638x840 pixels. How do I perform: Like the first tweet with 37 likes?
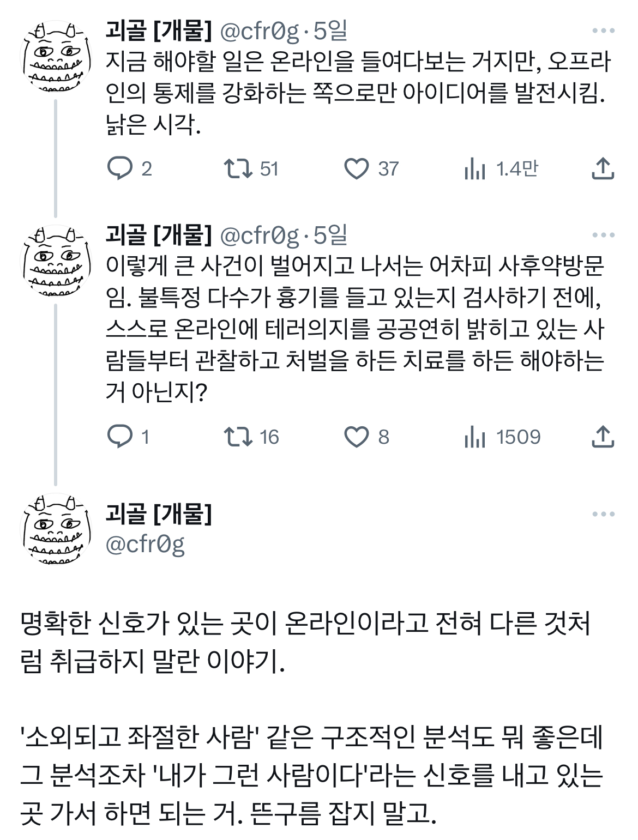[x=357, y=168]
